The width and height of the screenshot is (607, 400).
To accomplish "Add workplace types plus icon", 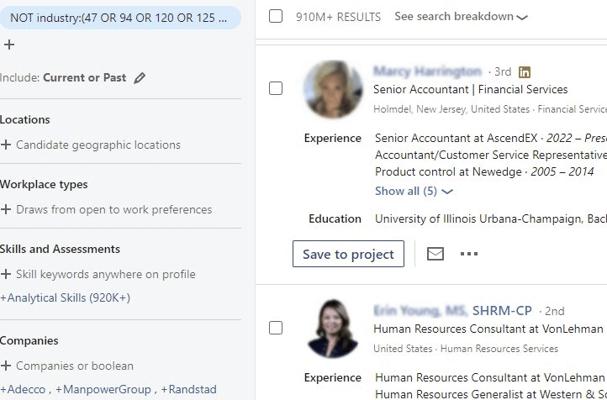I will coord(6,209).
